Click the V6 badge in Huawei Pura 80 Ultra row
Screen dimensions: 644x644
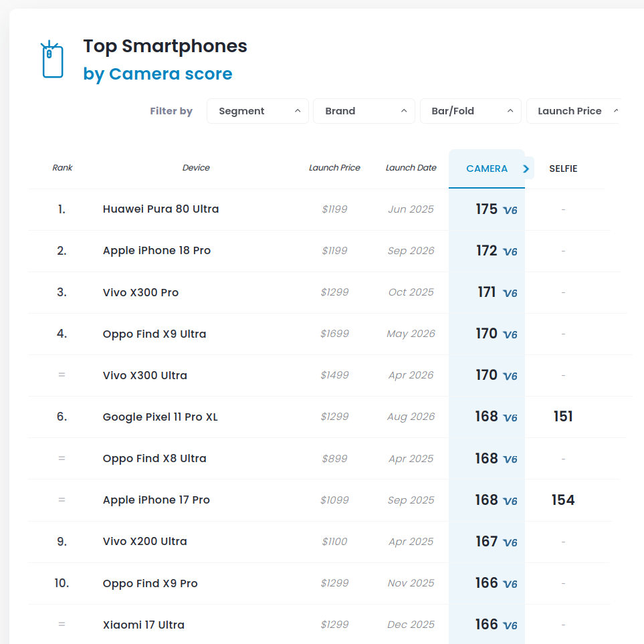pyautogui.click(x=510, y=211)
